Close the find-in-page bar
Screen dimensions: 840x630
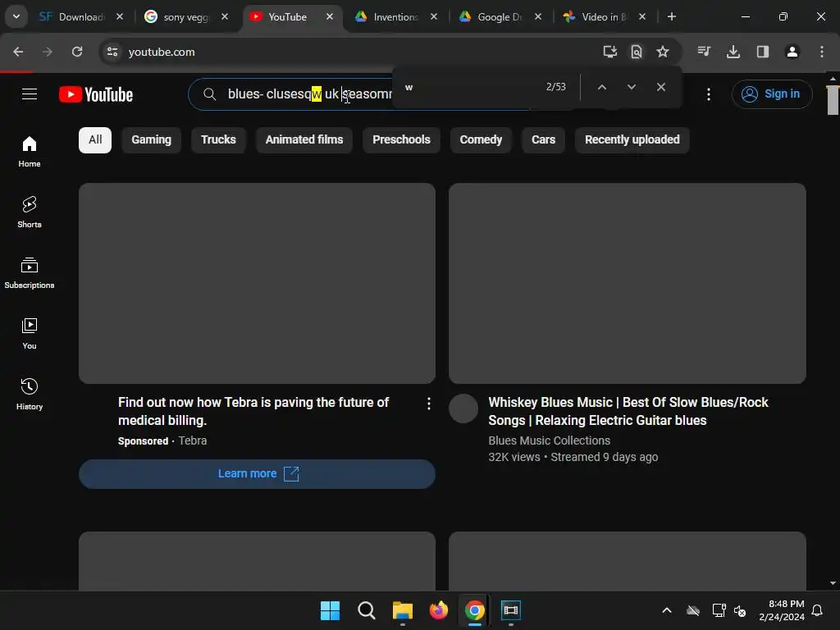click(661, 87)
